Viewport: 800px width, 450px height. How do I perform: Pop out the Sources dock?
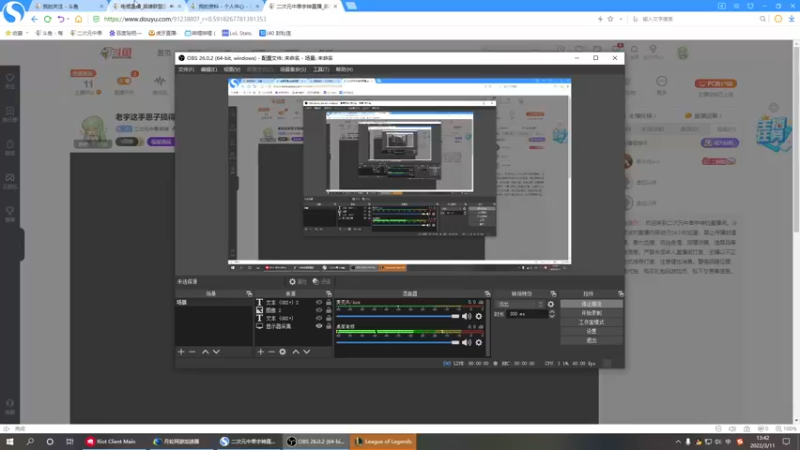click(329, 294)
